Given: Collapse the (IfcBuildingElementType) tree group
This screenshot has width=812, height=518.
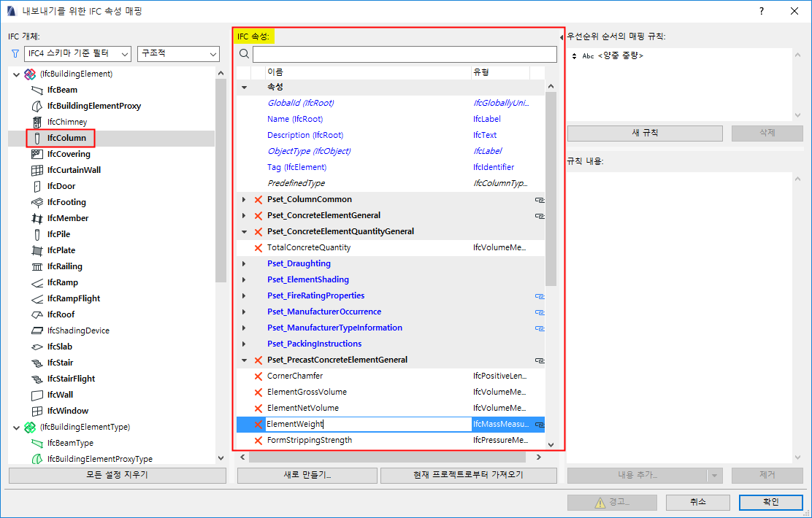Looking at the screenshot, I should [x=16, y=428].
